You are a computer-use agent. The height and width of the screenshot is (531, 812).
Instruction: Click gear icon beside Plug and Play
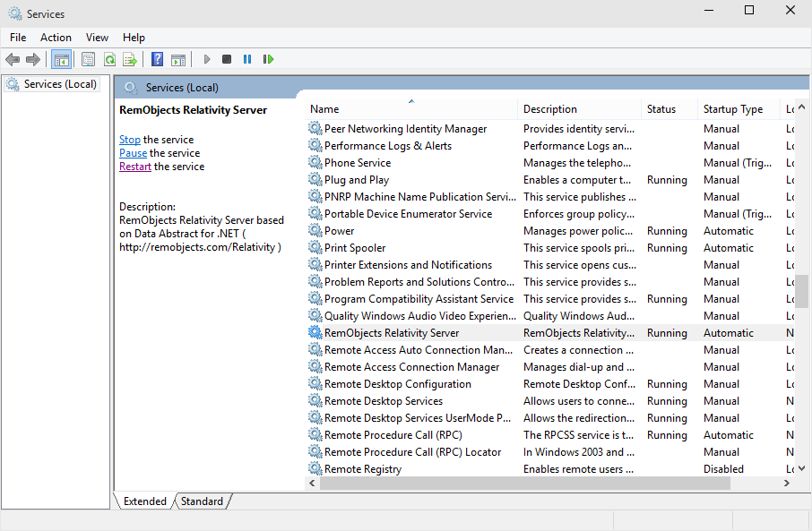coord(315,180)
